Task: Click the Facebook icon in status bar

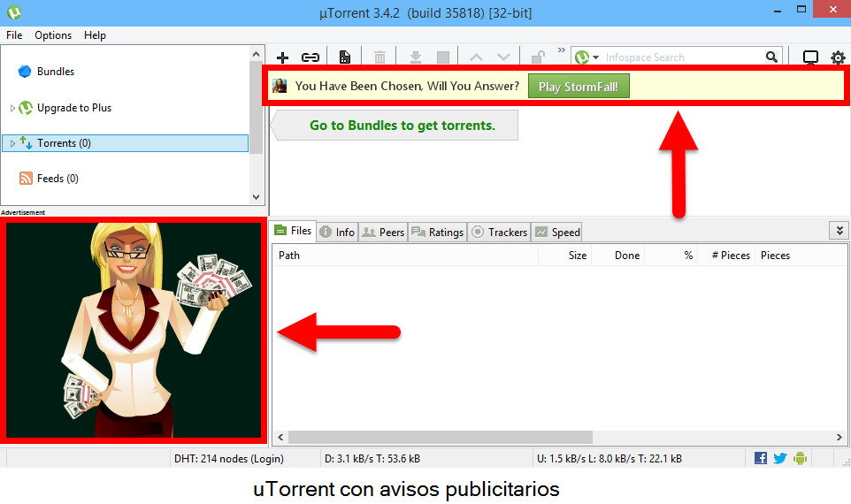Action: click(761, 458)
